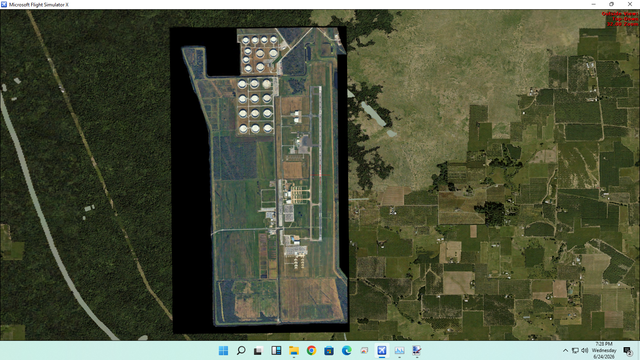The image size is (640, 360).
Task: Open the notification center icon
Action: tap(628, 351)
